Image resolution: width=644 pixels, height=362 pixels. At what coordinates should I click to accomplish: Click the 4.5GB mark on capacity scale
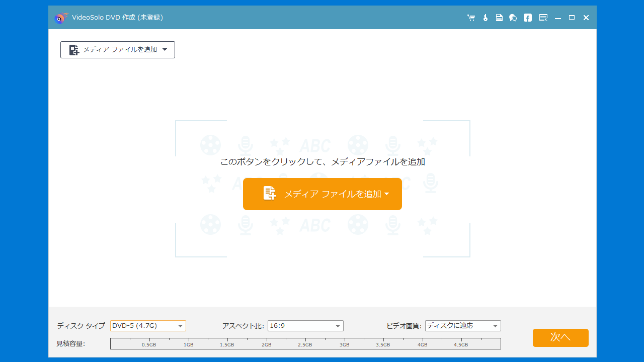tap(461, 345)
